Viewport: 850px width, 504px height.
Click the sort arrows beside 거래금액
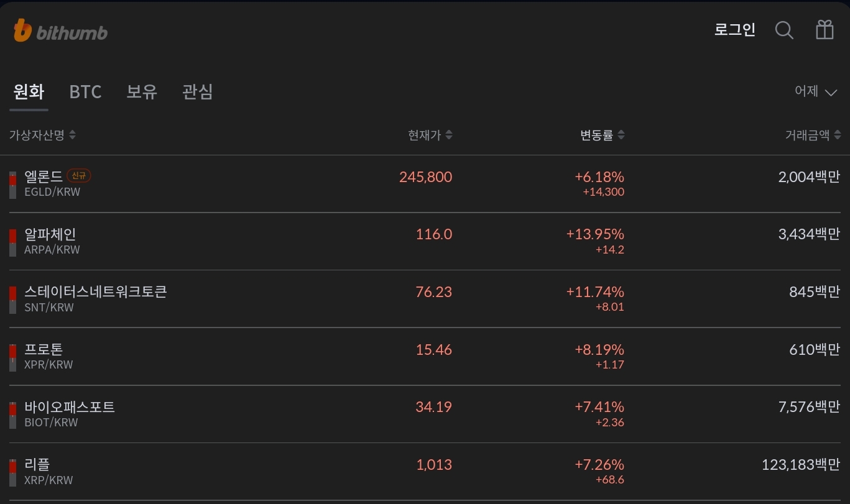838,134
